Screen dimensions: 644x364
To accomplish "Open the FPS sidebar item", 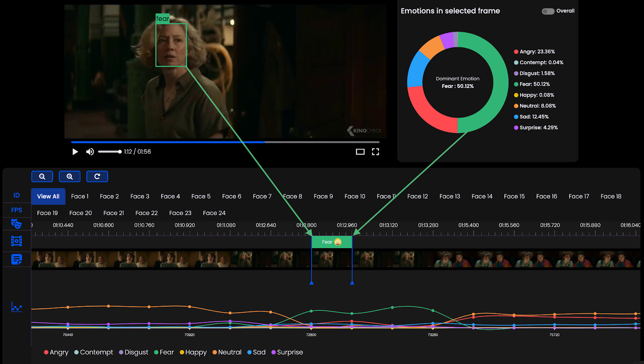I will (17, 210).
